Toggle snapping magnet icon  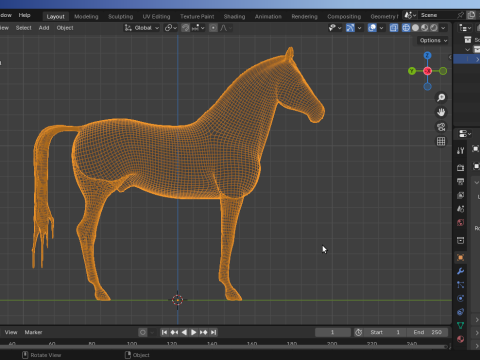click(x=186, y=28)
